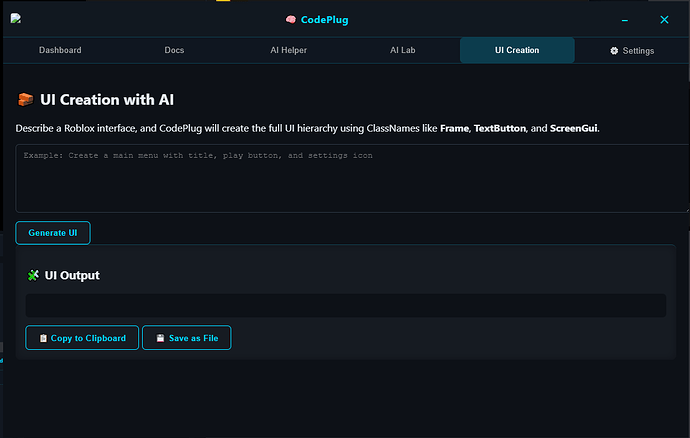Focus the interface description text area
The height and width of the screenshot is (438, 690).
click(350, 178)
